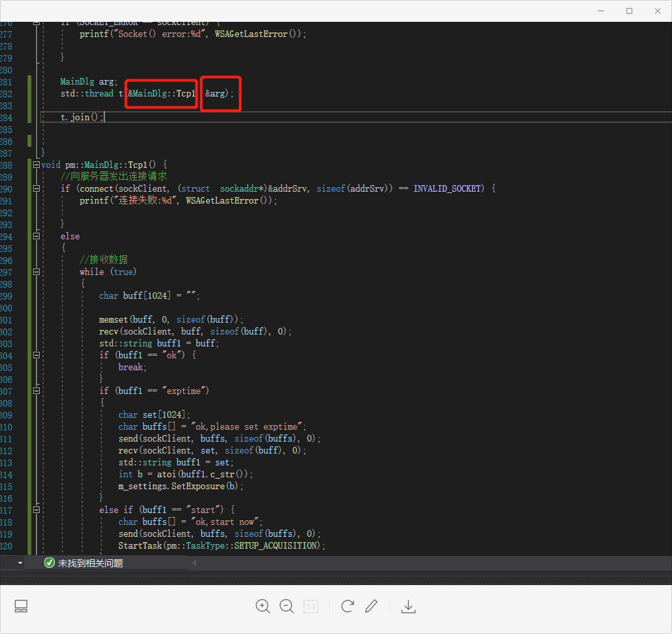Click 'StartTask(pm::TaskType::SETUP_ACQUISITION);' line
The image size is (672, 634).
222,545
